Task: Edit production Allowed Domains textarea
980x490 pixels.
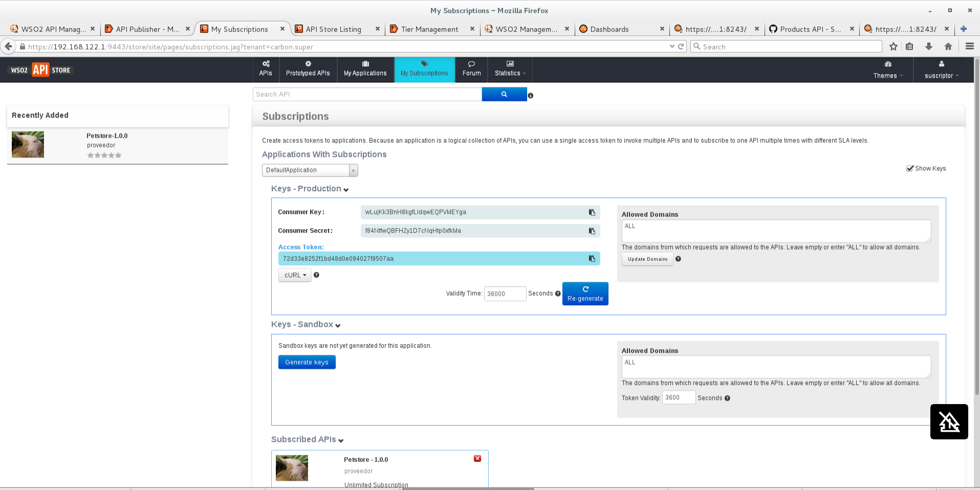Action: [776, 231]
